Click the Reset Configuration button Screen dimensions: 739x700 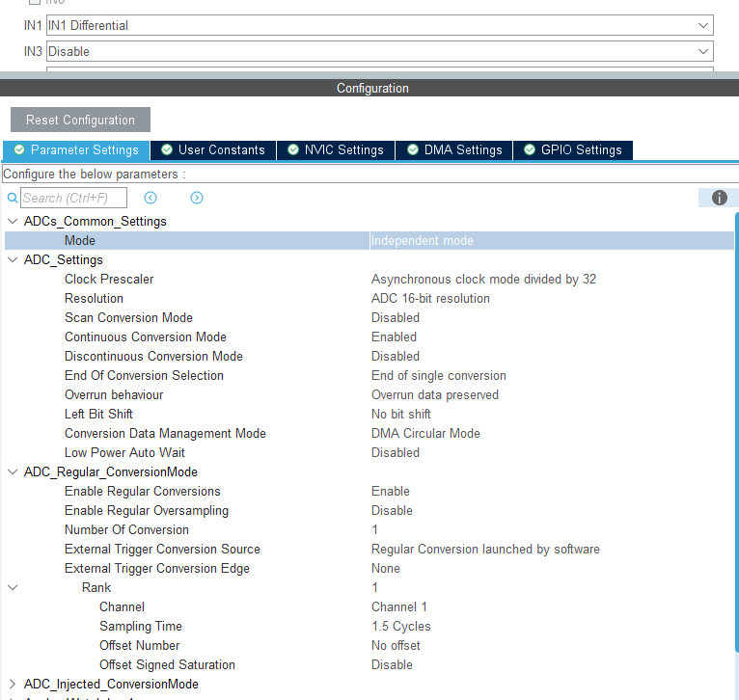tap(81, 120)
